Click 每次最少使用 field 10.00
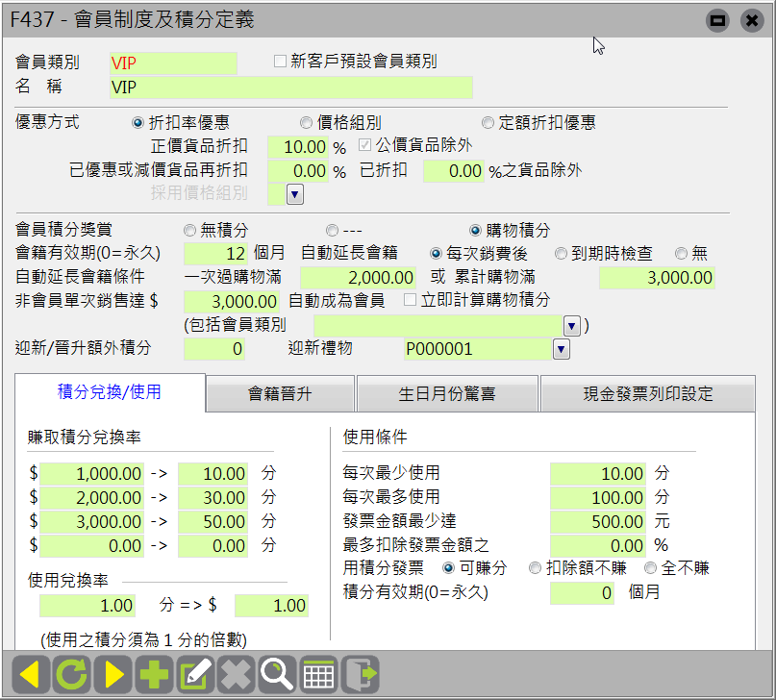Image resolution: width=776 pixels, height=700 pixels. pyautogui.click(x=598, y=474)
